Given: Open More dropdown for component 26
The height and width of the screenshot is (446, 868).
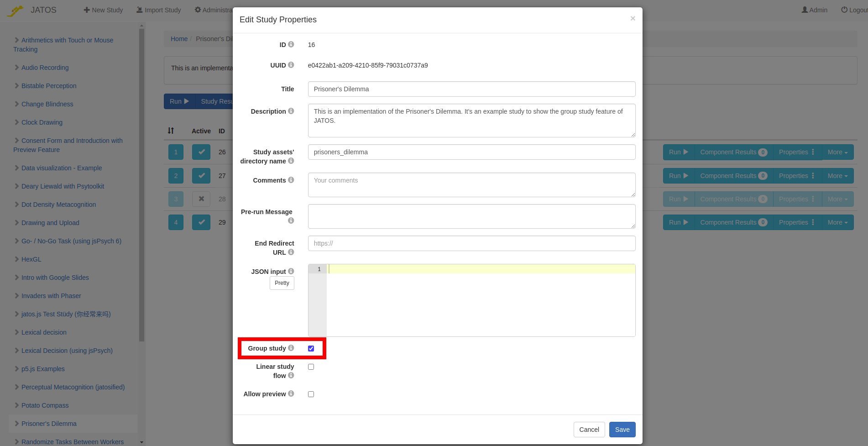Looking at the screenshot, I should click(x=837, y=152).
